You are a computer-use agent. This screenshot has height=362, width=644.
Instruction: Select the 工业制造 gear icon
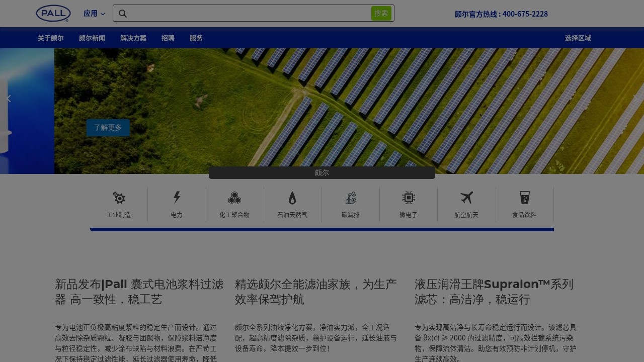119,198
